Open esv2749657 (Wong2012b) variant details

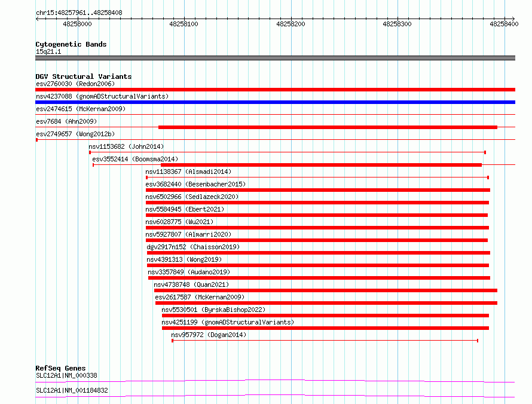(x=75, y=134)
